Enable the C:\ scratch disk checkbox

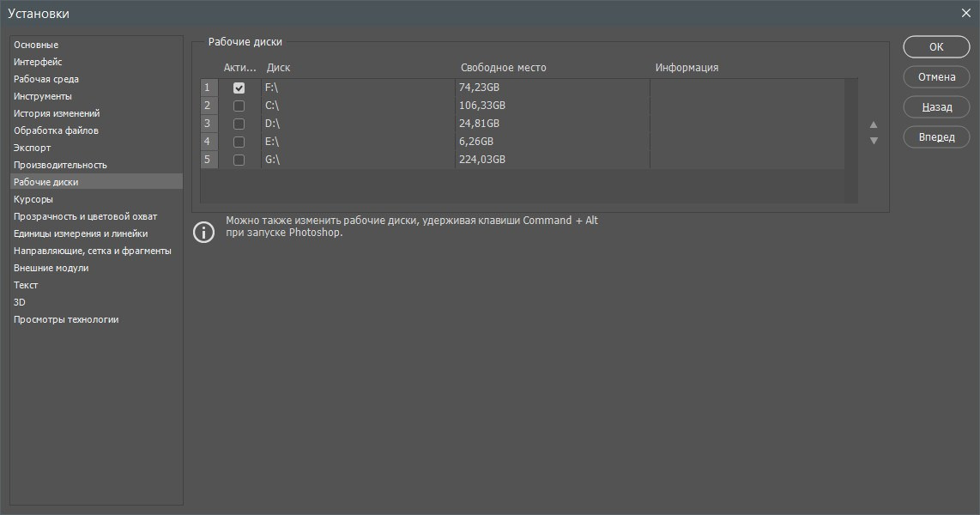tap(239, 106)
